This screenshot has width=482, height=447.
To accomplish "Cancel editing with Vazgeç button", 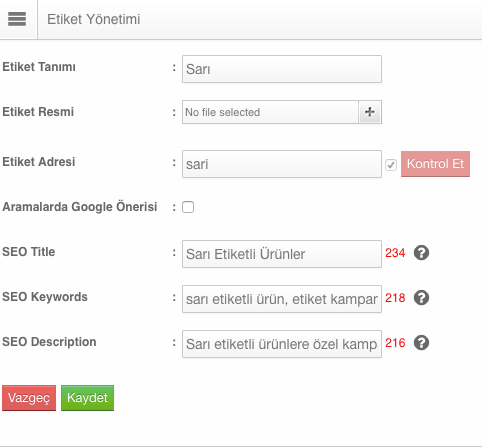I will tap(29, 398).
